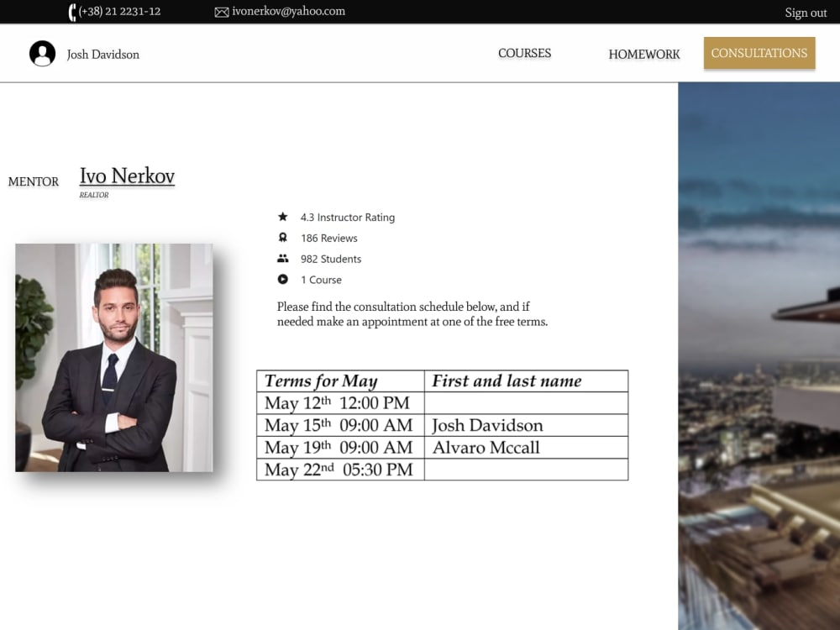Viewport: 840px width, 630px height.
Task: Click the people Students icon
Action: click(x=283, y=258)
